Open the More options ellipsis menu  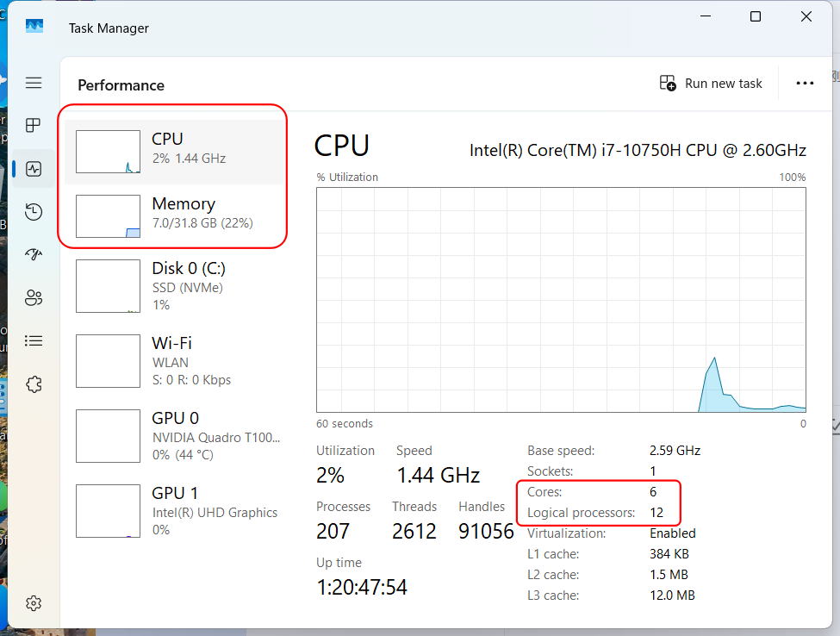(x=805, y=83)
